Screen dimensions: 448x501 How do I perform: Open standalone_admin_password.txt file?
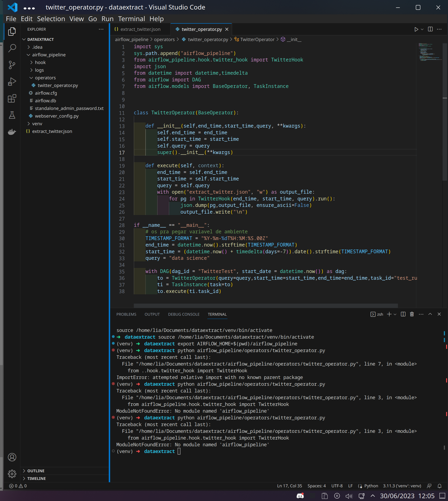tap(69, 108)
